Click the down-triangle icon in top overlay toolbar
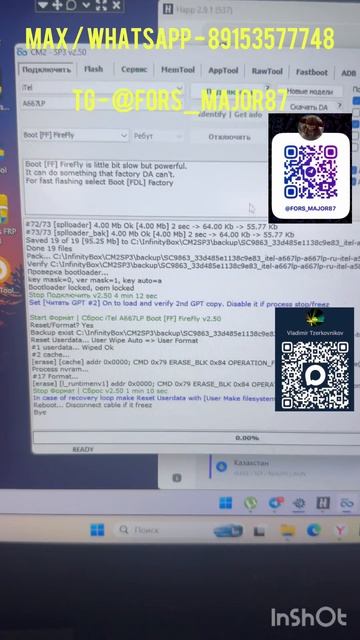Viewport: 360px width, 640px height. pyautogui.click(x=43, y=5)
